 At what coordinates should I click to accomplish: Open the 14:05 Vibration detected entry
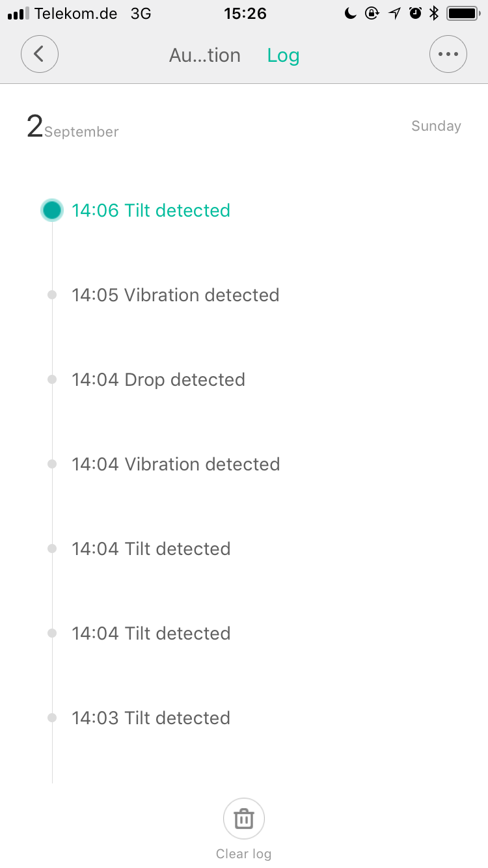point(176,295)
